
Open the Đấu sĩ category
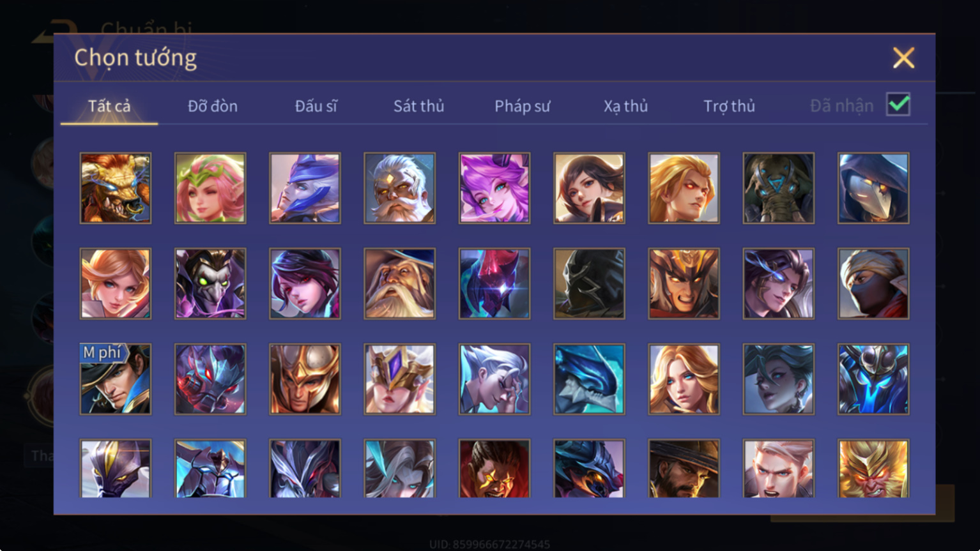click(316, 106)
